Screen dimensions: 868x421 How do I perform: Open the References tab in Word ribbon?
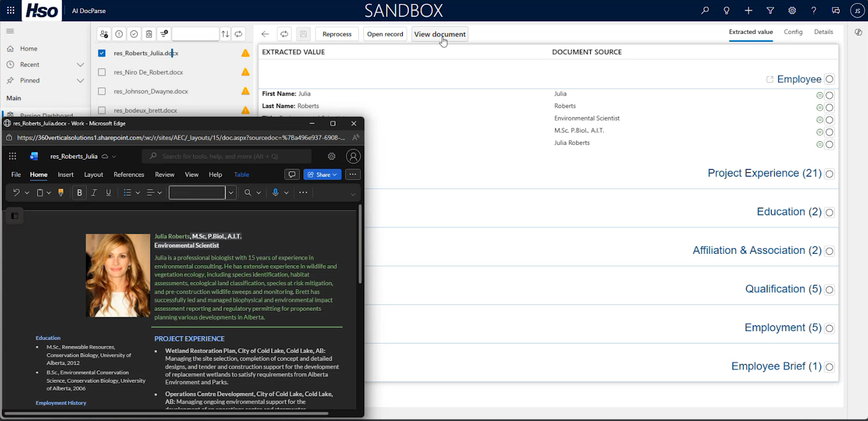[129, 174]
